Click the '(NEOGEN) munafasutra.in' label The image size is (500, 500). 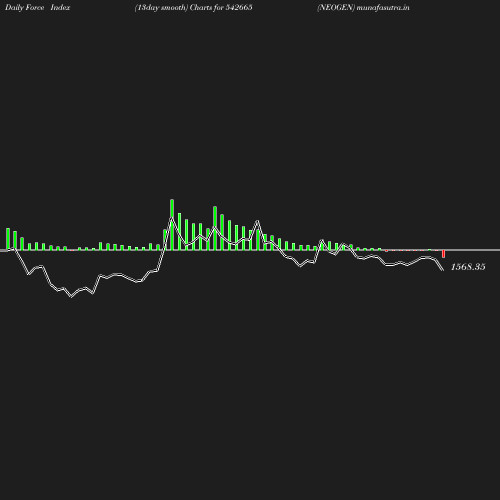coord(363,8)
